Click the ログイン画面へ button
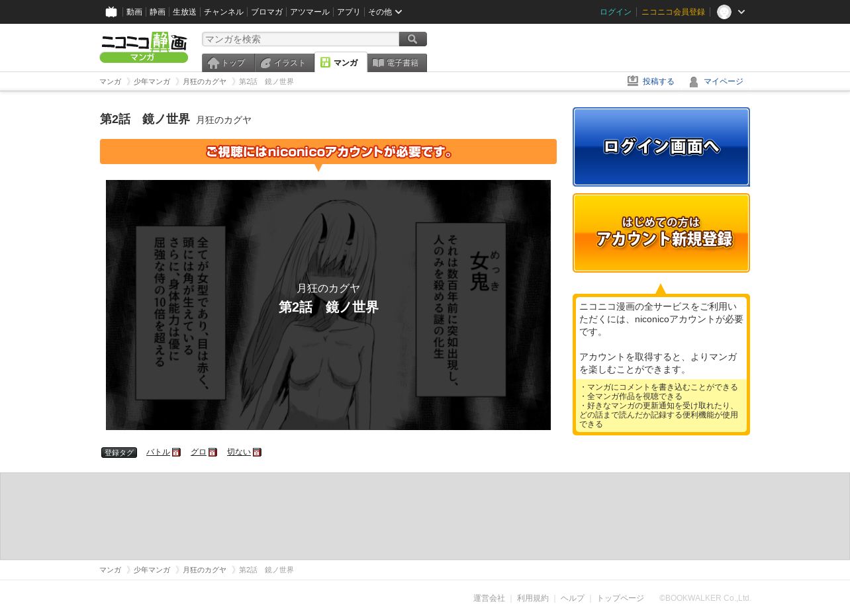The image size is (850, 616). pyautogui.click(x=661, y=147)
